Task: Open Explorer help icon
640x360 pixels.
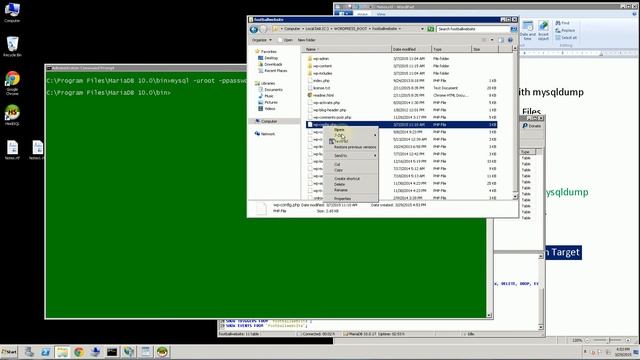Action: tap(510, 40)
